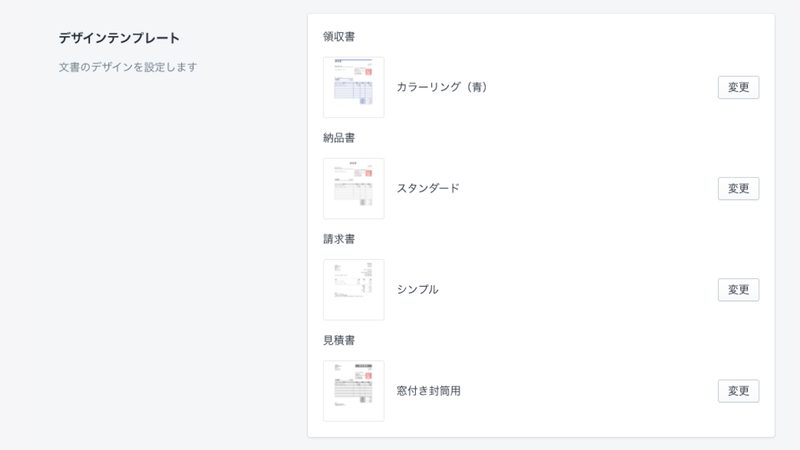The height and width of the screenshot is (450, 800).
Task: Select the カラーリング（青） template name
Action: coord(442,87)
